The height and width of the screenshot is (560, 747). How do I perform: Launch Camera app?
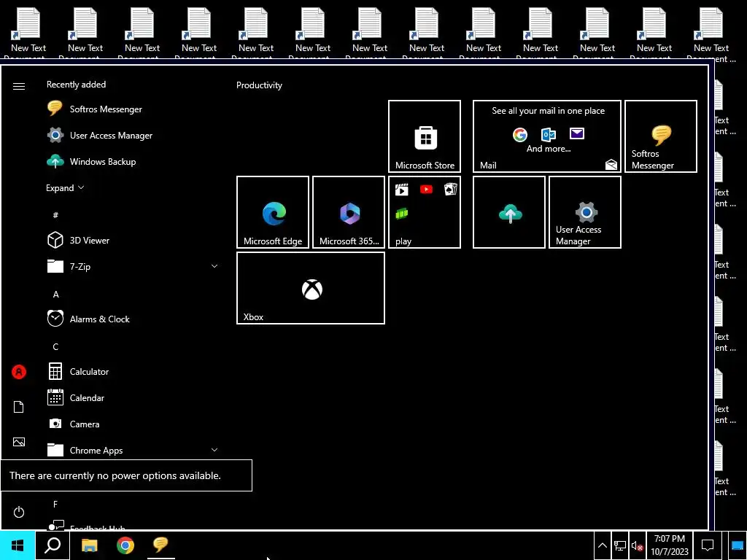tap(133, 424)
